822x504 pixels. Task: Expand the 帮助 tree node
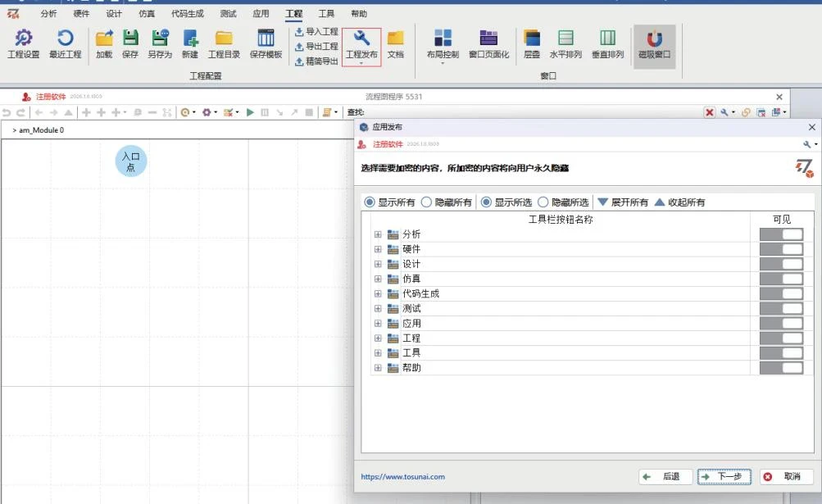tap(378, 368)
